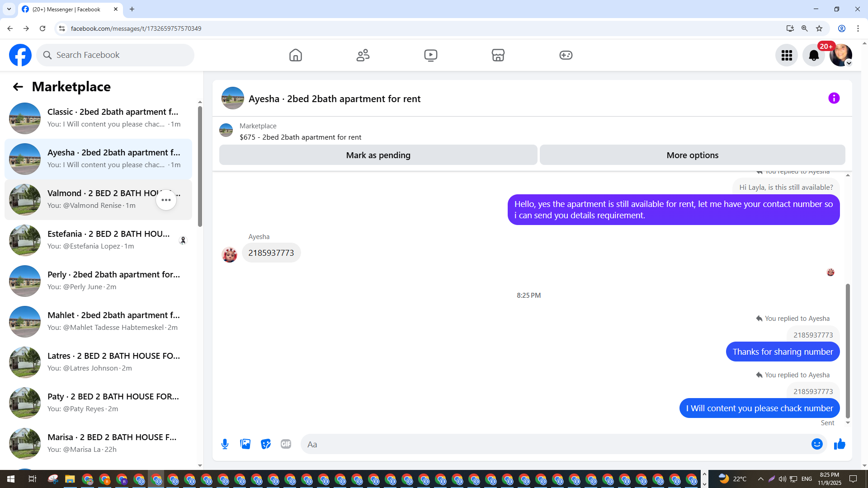Open Mahlet 2bed 2bath conversation
This screenshot has height=488, width=868.
pyautogui.click(x=98, y=322)
